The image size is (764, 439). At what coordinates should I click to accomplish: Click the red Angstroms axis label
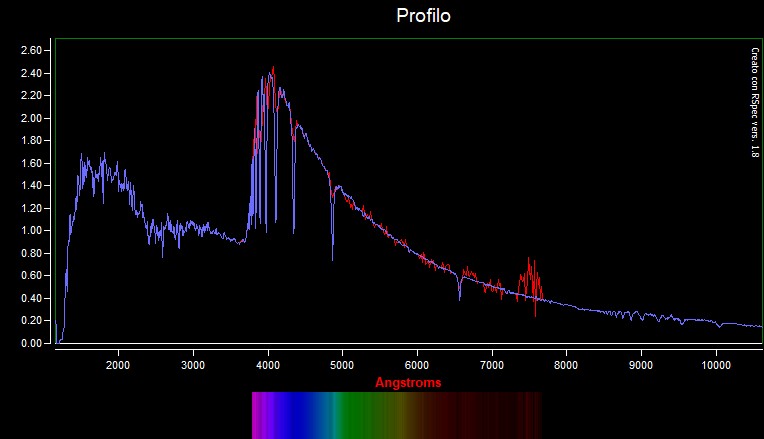pos(408,383)
